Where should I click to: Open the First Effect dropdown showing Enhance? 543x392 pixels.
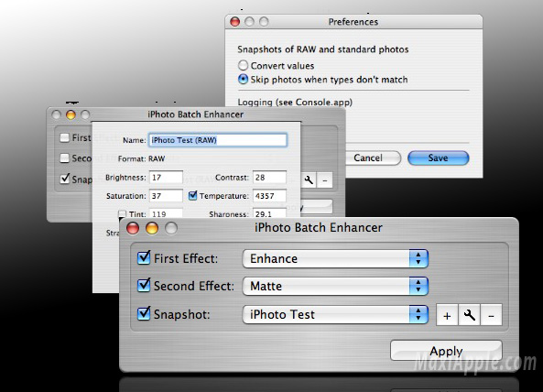[x=335, y=258]
